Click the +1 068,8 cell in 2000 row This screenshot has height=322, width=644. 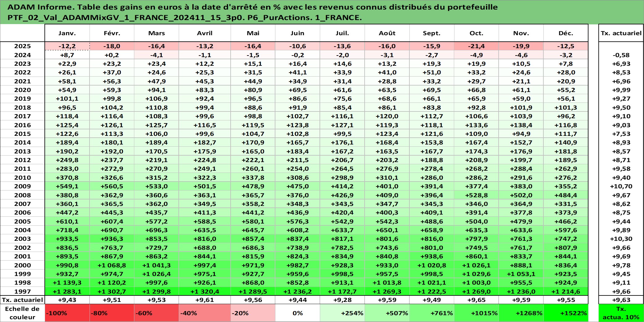pos(112,265)
